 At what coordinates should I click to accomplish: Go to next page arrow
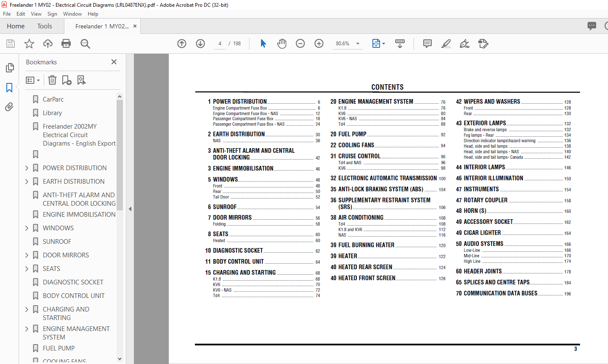coord(200,44)
